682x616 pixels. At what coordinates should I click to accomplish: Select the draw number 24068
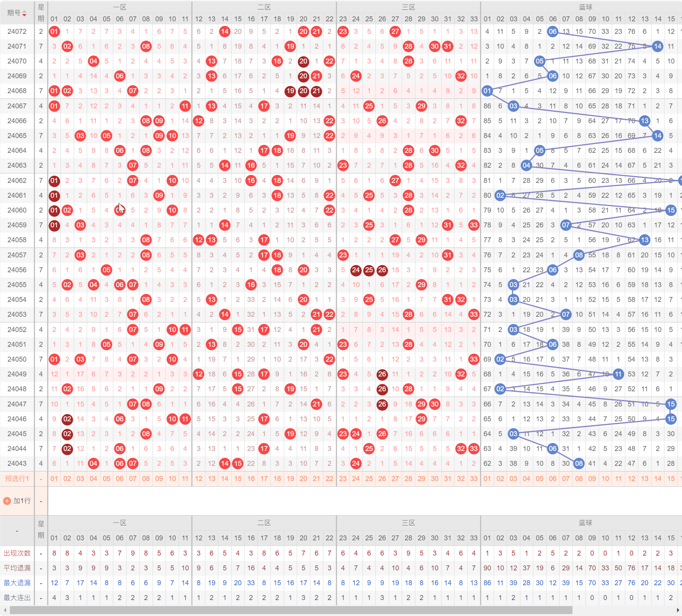click(17, 91)
